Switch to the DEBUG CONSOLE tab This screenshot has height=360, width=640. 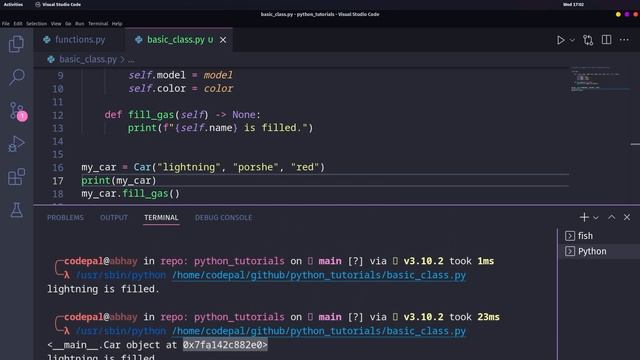tap(223, 218)
